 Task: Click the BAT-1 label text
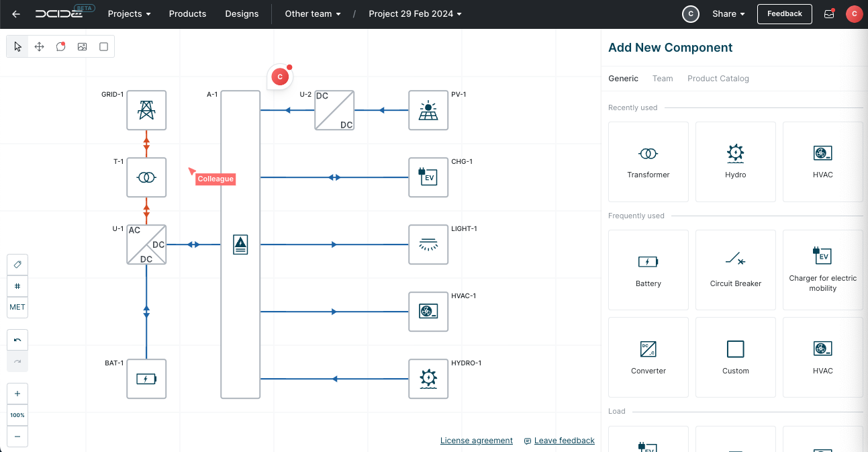tap(114, 363)
